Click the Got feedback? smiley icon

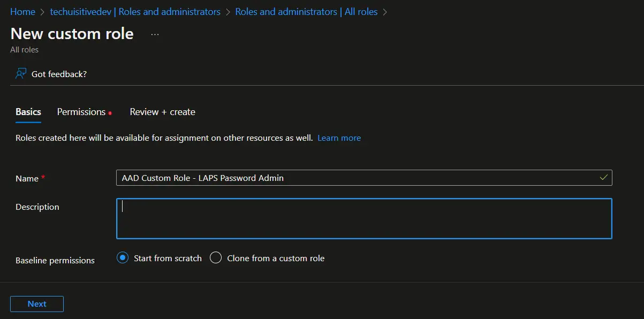(x=20, y=74)
